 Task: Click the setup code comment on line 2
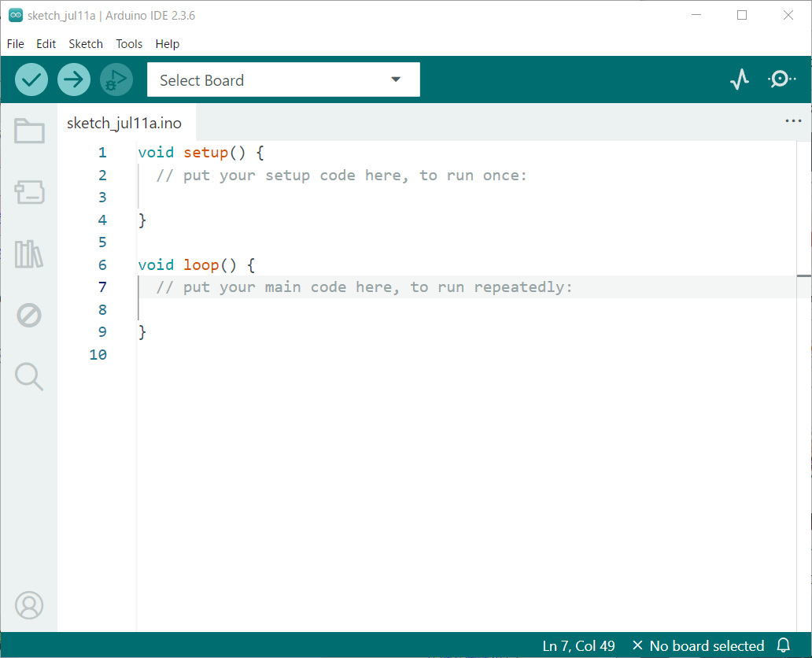coord(341,175)
